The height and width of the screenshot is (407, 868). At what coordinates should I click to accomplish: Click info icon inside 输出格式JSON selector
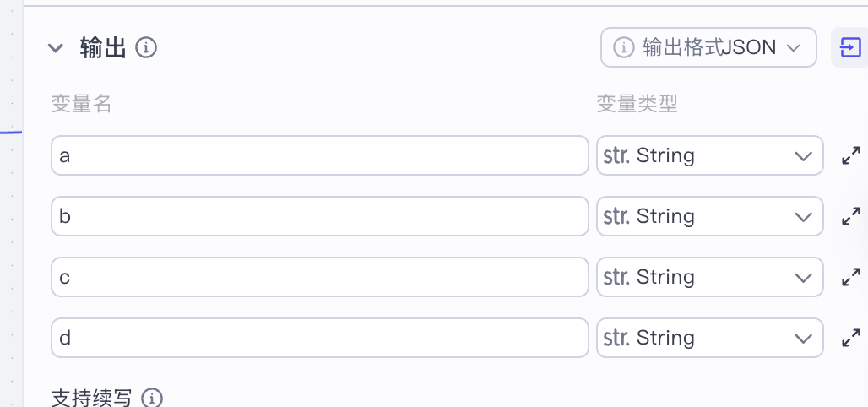click(623, 48)
